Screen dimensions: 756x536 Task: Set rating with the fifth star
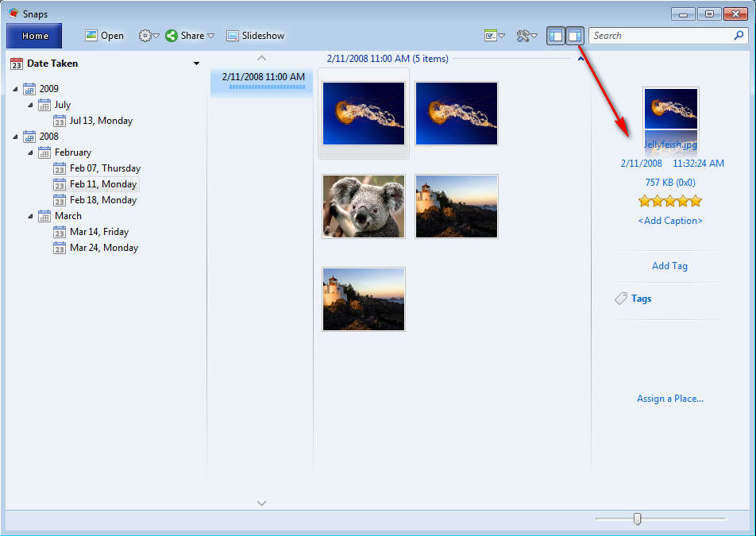pos(696,201)
